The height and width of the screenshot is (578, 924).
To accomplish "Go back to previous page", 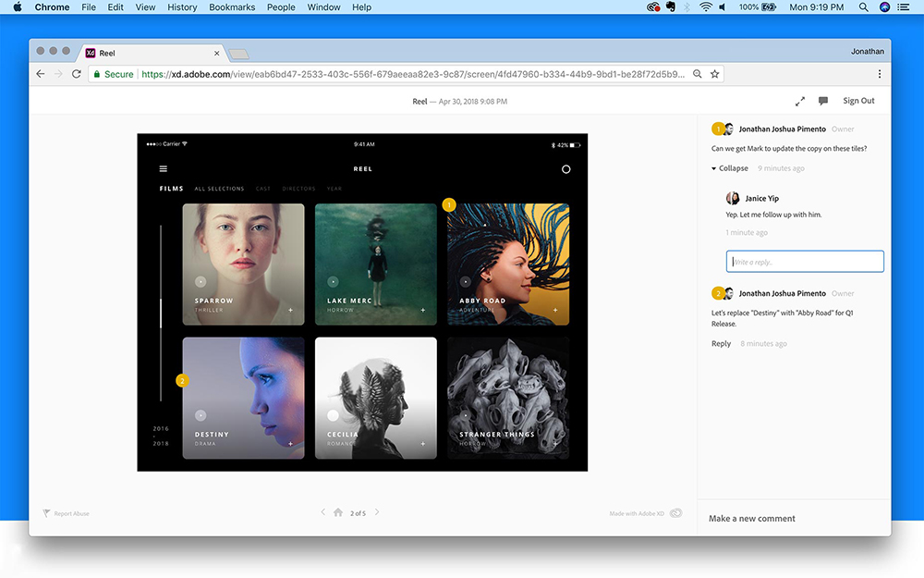I will click(40, 74).
